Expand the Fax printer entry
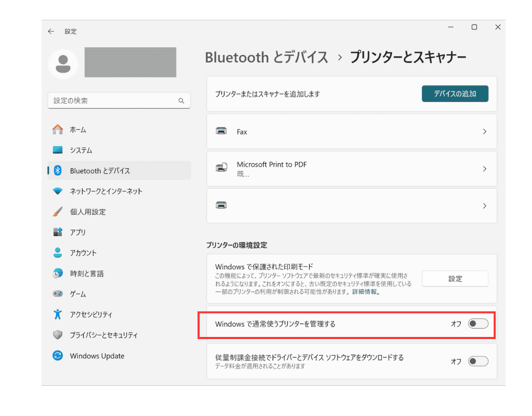Screen dimensions: 532x416 (484, 132)
